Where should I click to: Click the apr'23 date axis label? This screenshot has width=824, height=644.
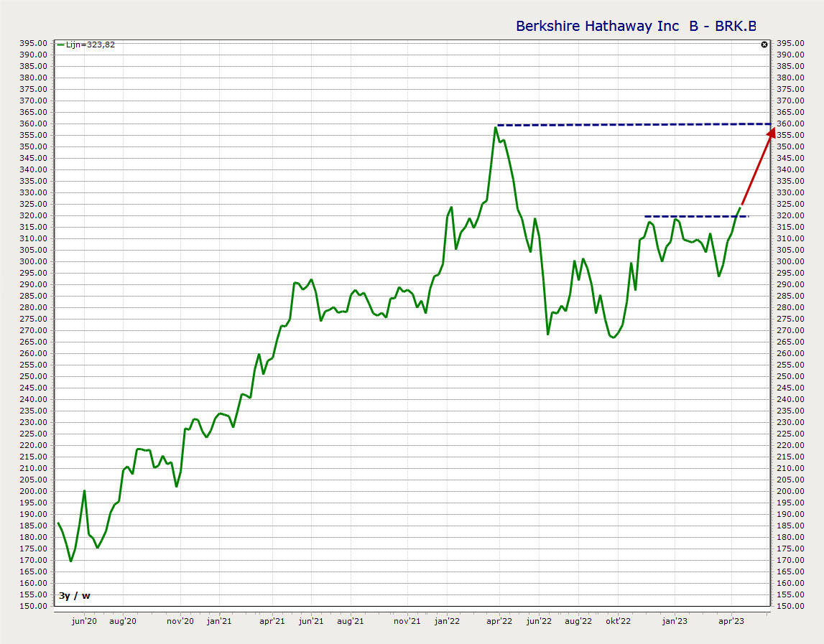[x=731, y=620]
